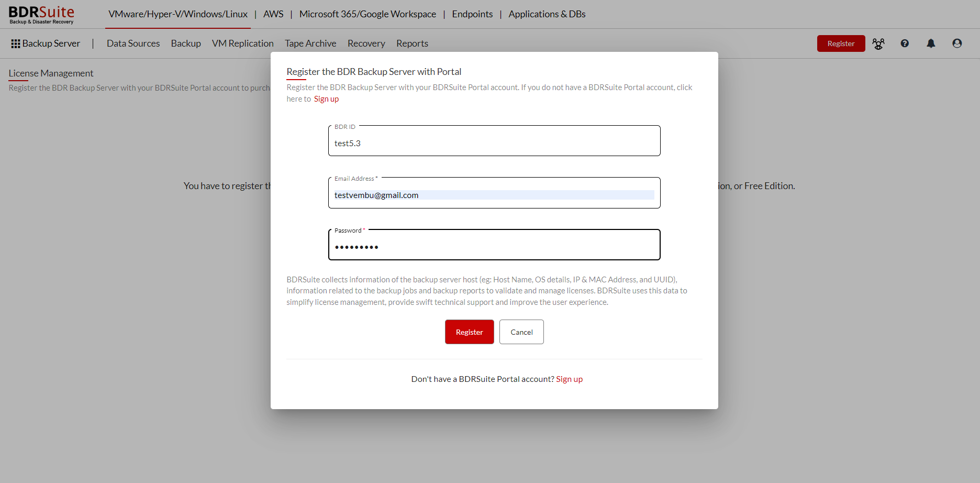Open the Tape Archive menu
Image resolution: width=980 pixels, height=483 pixels.
310,43
